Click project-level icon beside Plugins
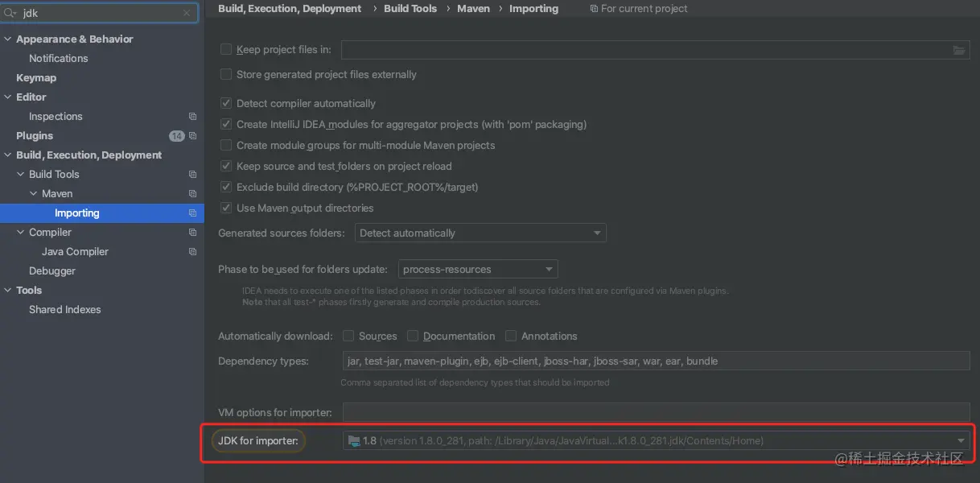The width and height of the screenshot is (980, 483). [192, 136]
